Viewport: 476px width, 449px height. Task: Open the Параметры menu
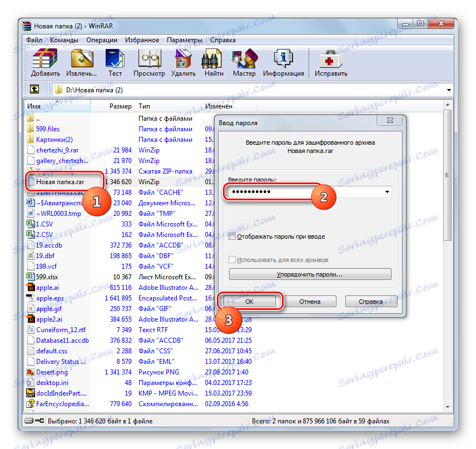(x=185, y=40)
